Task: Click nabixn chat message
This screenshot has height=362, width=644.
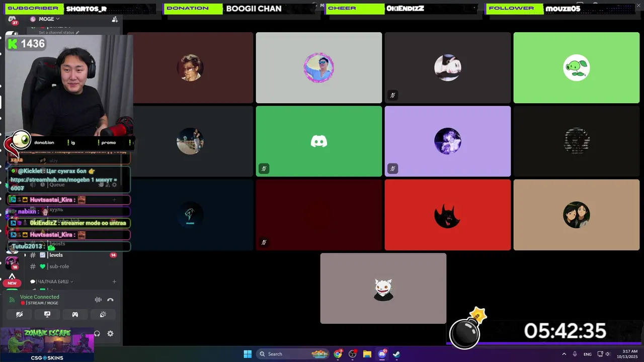Action: pos(69,212)
